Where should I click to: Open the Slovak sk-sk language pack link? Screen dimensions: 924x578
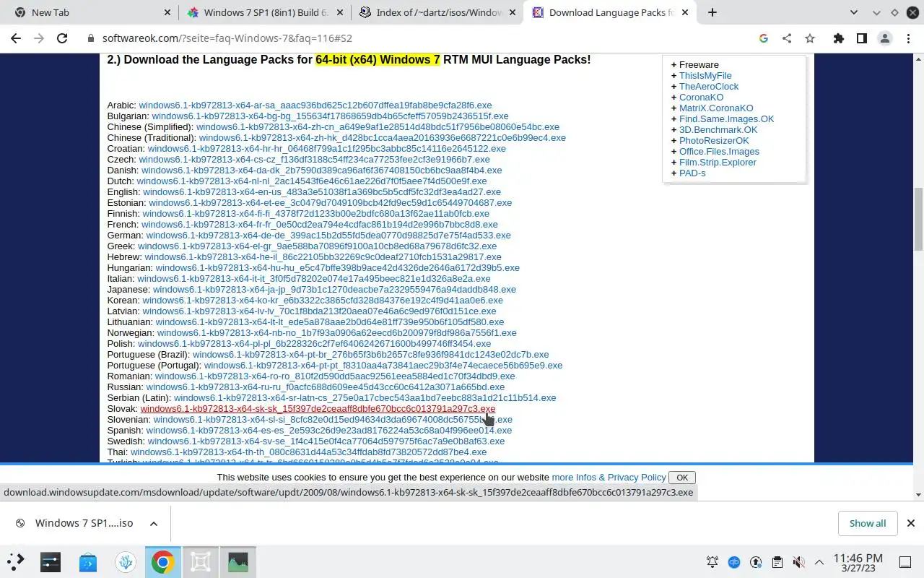coord(318,409)
